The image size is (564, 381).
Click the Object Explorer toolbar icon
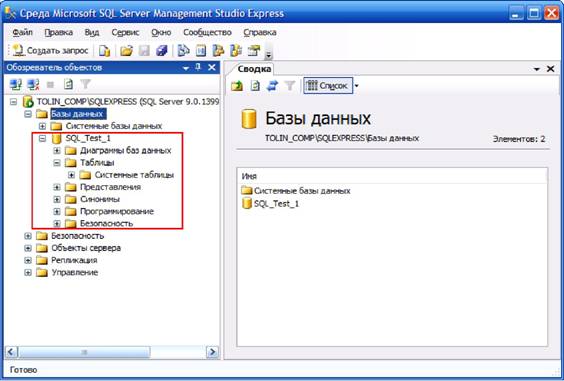[218, 51]
